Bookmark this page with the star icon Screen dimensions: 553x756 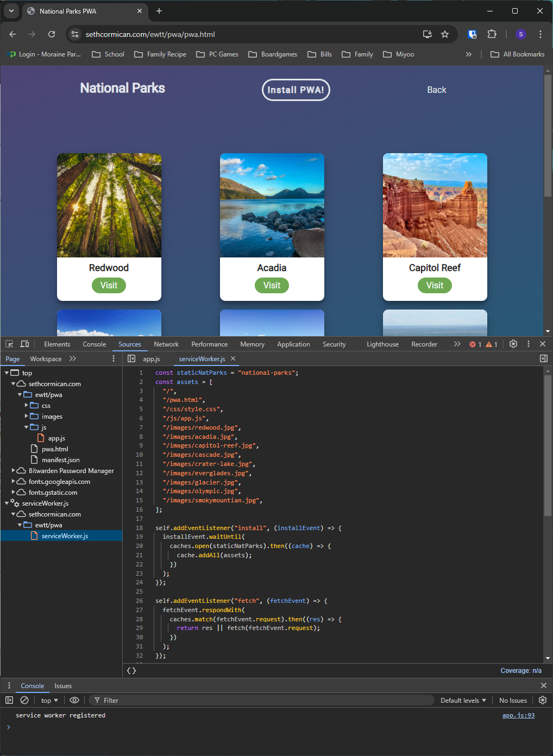(x=445, y=34)
